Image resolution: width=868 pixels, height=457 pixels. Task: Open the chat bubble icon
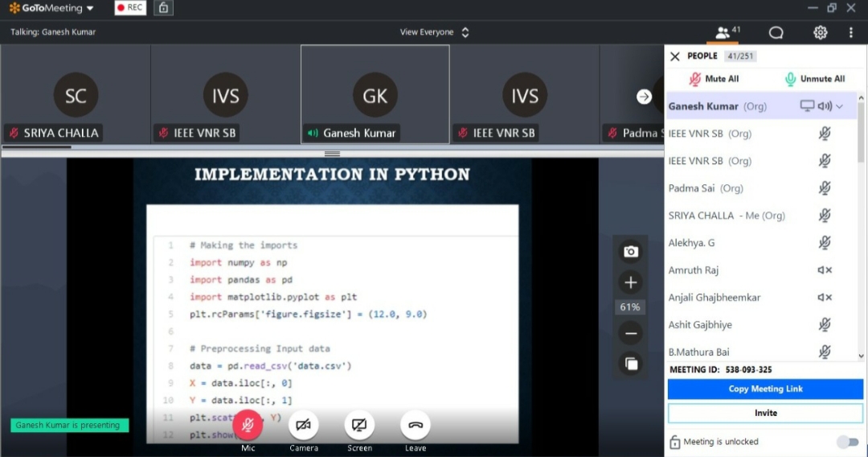coord(776,32)
